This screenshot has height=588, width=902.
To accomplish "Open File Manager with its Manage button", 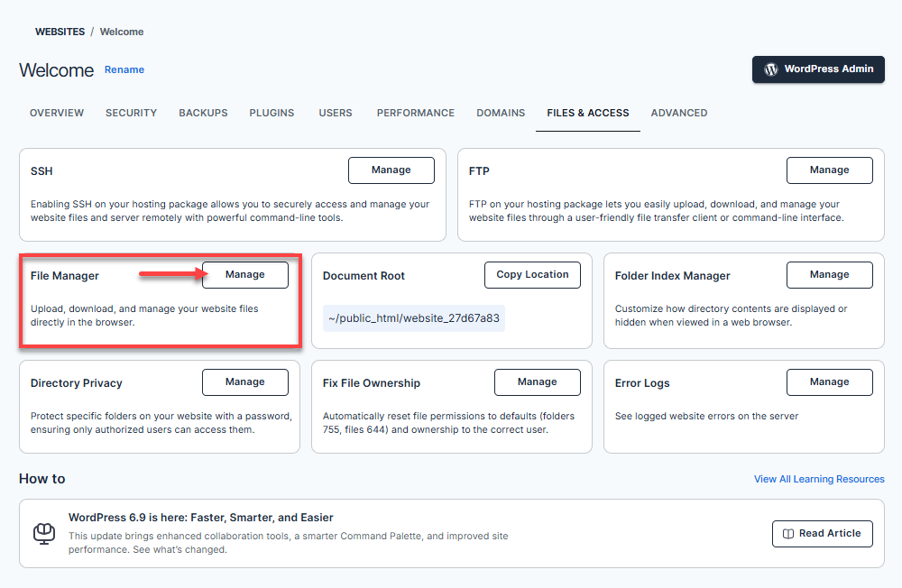I will pos(244,275).
